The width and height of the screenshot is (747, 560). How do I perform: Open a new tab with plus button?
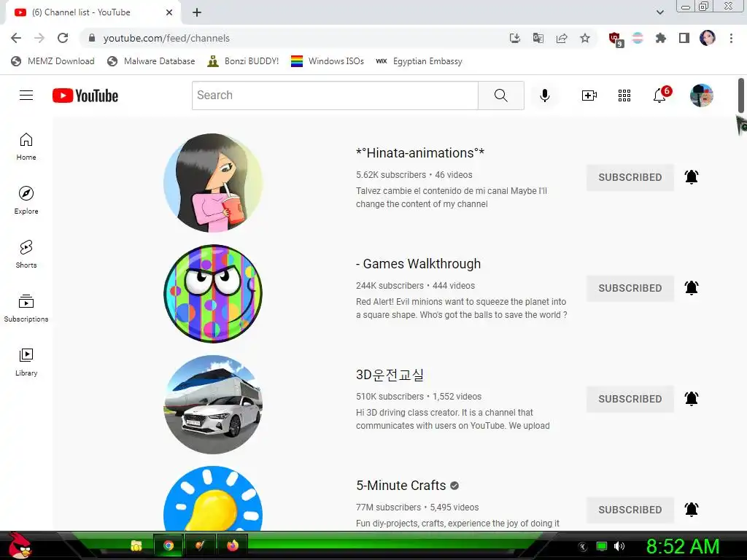pyautogui.click(x=197, y=12)
